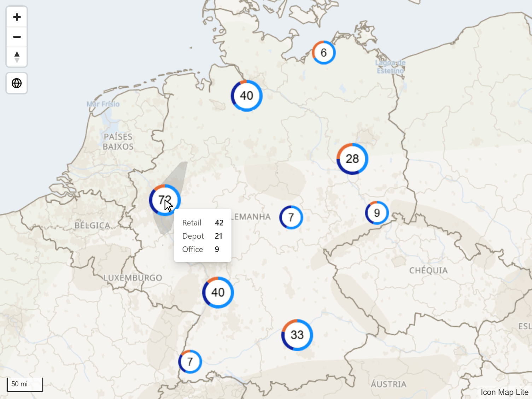Click the zoom in plus button
The height and width of the screenshot is (399, 532).
point(17,17)
